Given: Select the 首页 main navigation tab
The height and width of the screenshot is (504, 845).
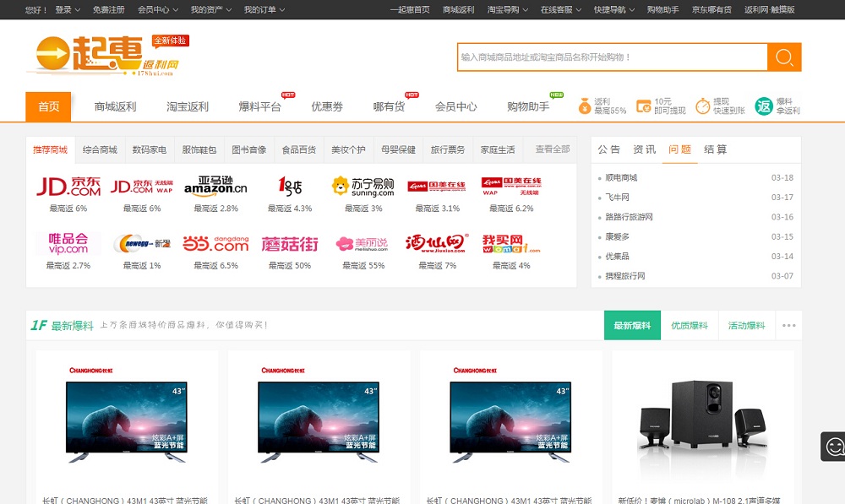Looking at the screenshot, I should point(48,106).
